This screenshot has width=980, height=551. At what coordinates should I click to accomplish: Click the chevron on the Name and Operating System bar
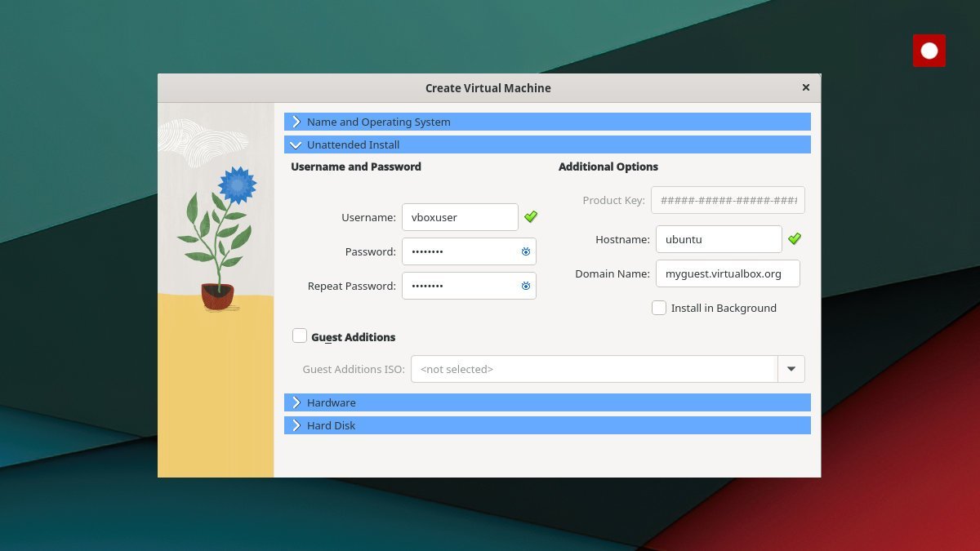coord(296,121)
